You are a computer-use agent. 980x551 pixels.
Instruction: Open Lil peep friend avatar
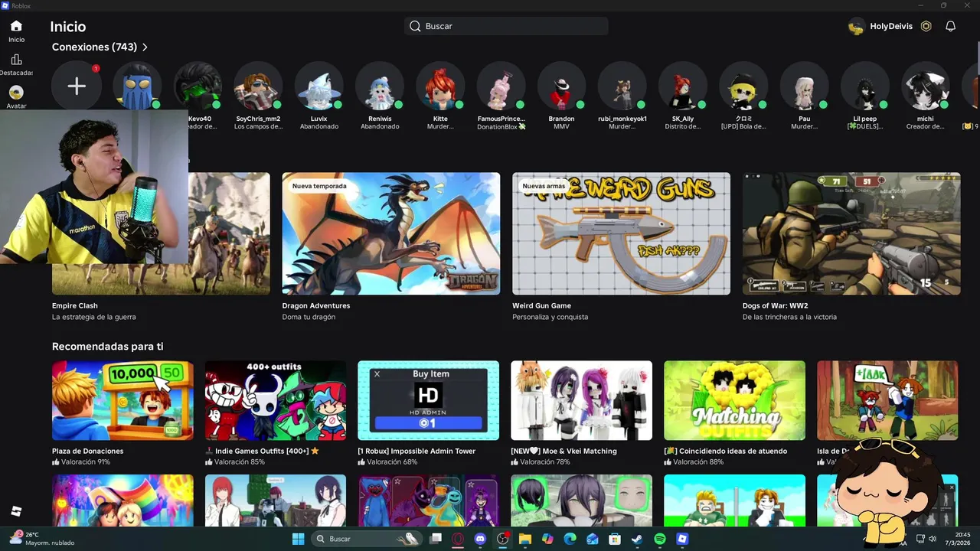(x=865, y=86)
